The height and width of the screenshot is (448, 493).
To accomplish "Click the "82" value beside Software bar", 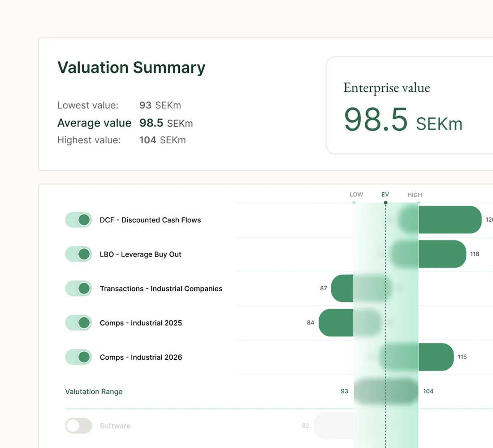I will pos(305,425).
